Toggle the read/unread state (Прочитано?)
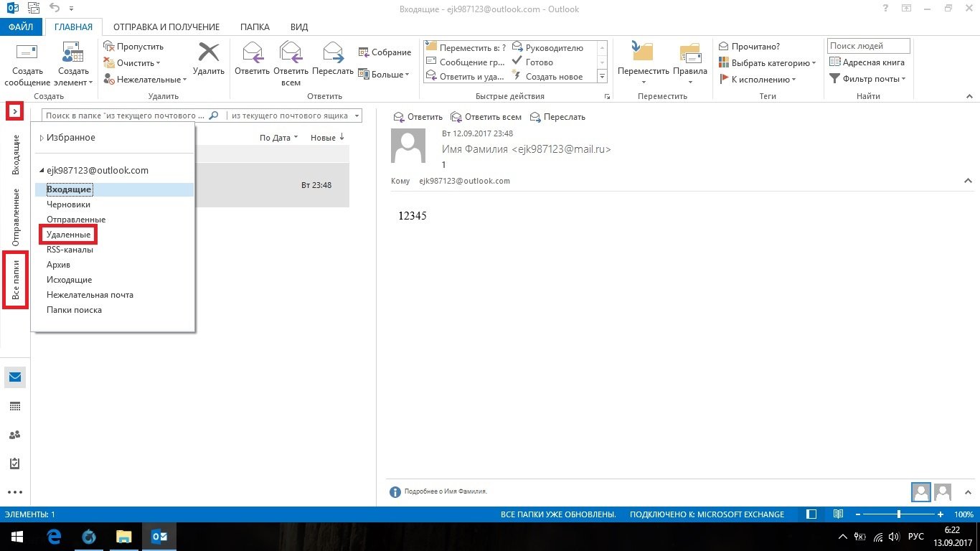Viewport: 980px width, 551px height. pyautogui.click(x=750, y=47)
